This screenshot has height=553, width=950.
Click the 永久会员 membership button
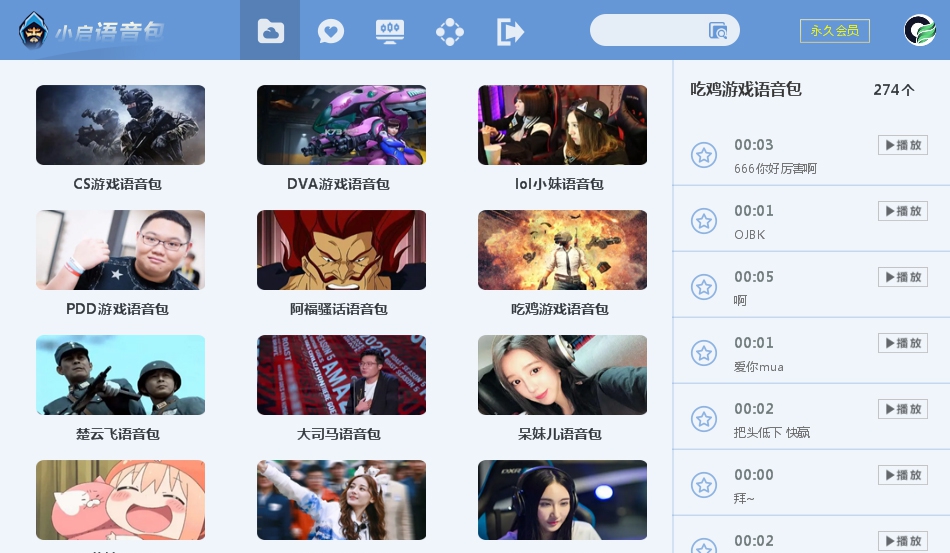pyautogui.click(x=835, y=30)
